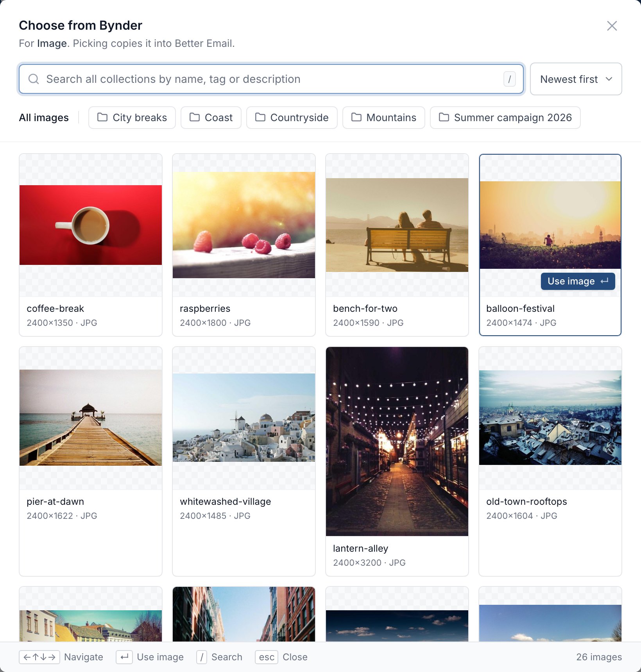
Task: Select the balloon-festival image
Action: (x=550, y=225)
